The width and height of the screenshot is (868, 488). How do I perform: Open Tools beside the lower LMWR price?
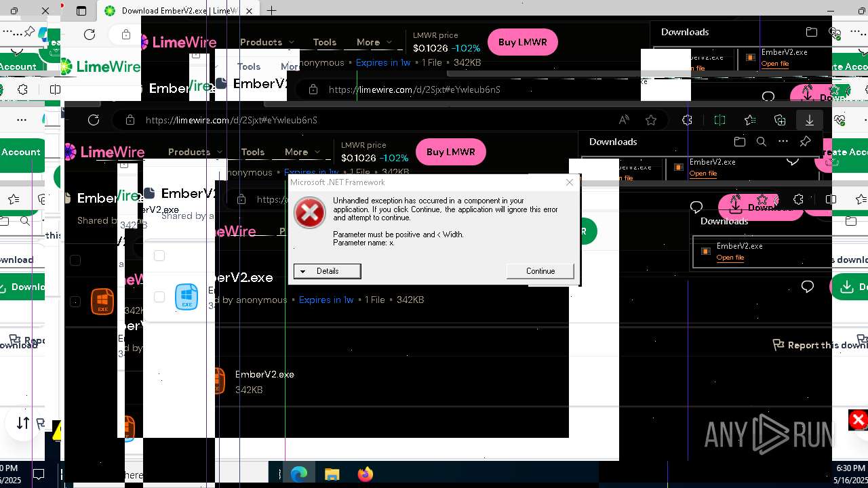[x=252, y=152]
